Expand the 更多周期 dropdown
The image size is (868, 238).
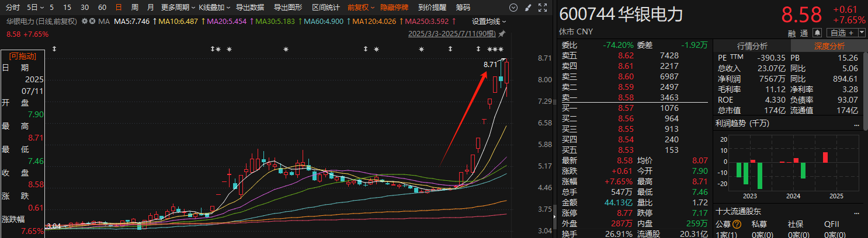pos(178,8)
